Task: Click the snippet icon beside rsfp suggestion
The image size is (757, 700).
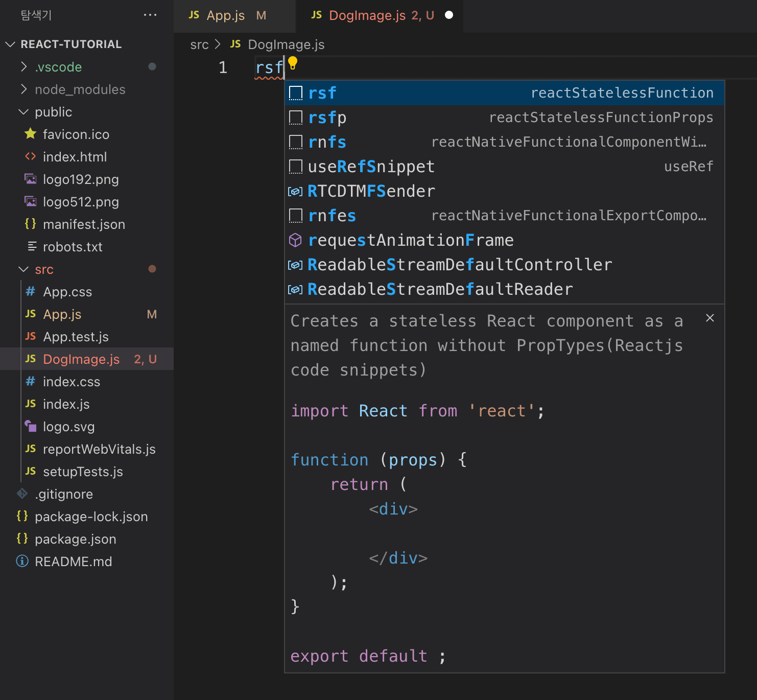Action: point(296,118)
